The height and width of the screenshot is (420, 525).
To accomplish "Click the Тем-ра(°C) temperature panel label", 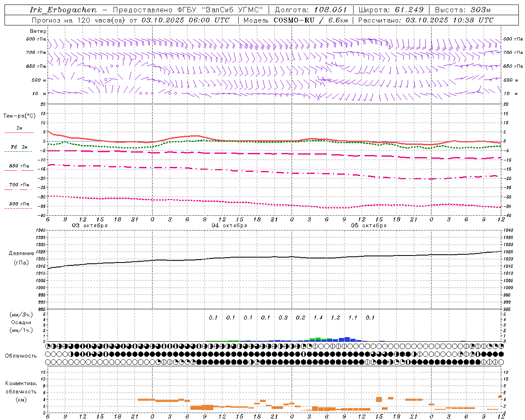I will (19, 116).
